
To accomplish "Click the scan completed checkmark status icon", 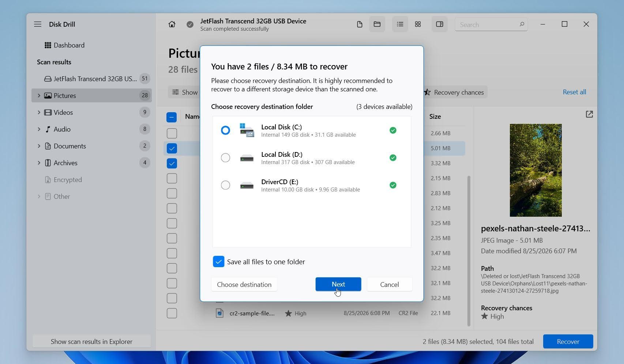I will (x=190, y=24).
